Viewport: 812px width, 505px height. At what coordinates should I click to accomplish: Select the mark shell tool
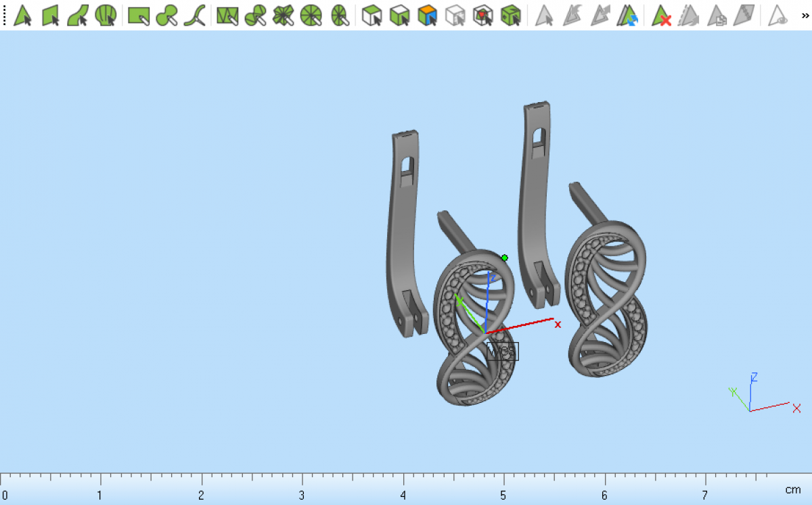coord(105,15)
